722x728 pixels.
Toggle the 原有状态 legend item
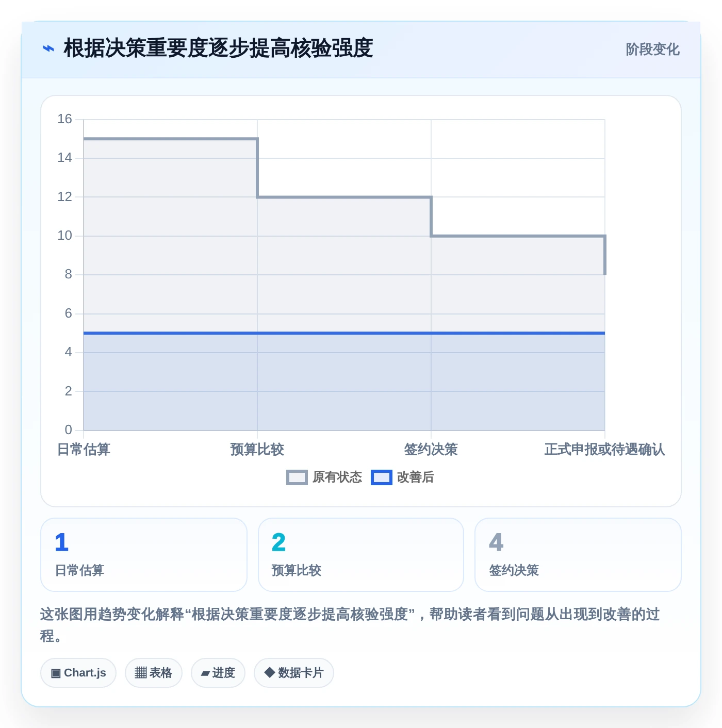click(324, 477)
